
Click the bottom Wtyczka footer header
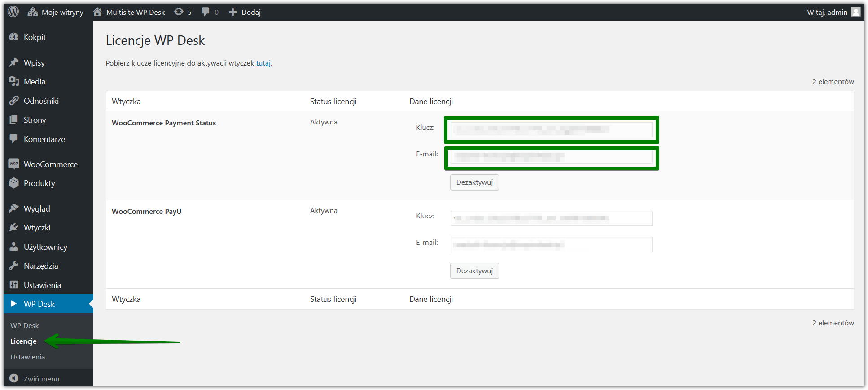126,299
